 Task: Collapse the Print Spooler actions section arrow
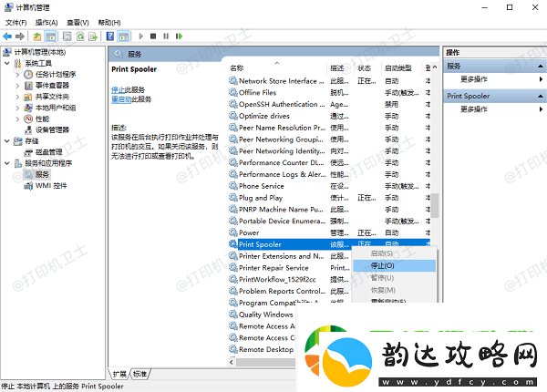pyautogui.click(x=541, y=96)
